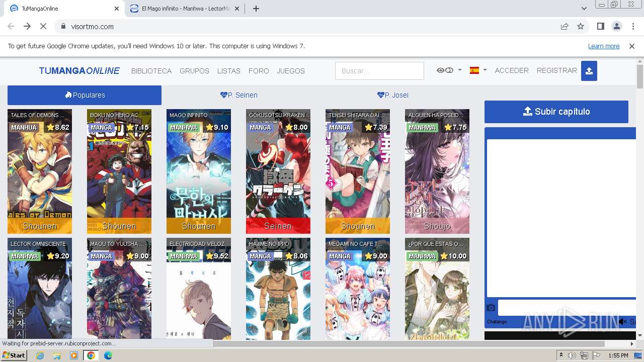Click the horizontal page scrollbar
Screen dimensions: 644x362
(x=409, y=344)
